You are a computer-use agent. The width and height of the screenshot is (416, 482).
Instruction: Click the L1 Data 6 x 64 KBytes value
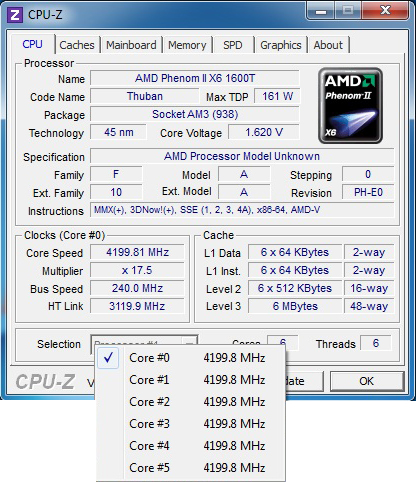pos(295,252)
